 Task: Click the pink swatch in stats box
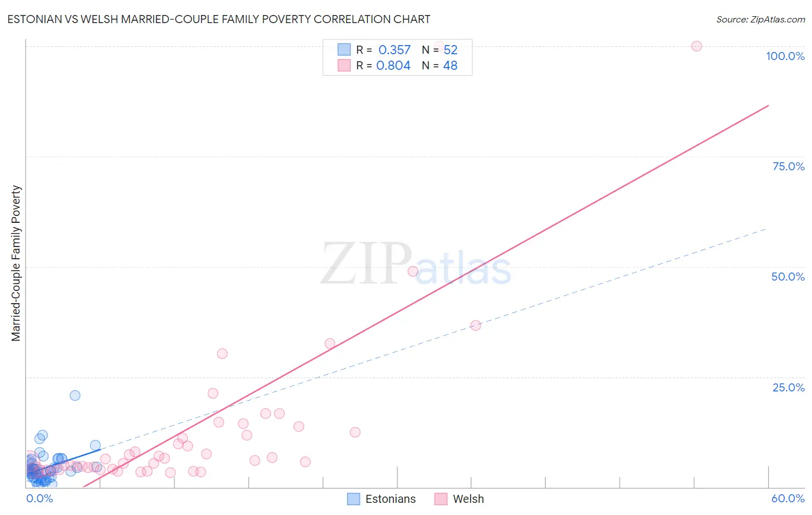[344, 65]
